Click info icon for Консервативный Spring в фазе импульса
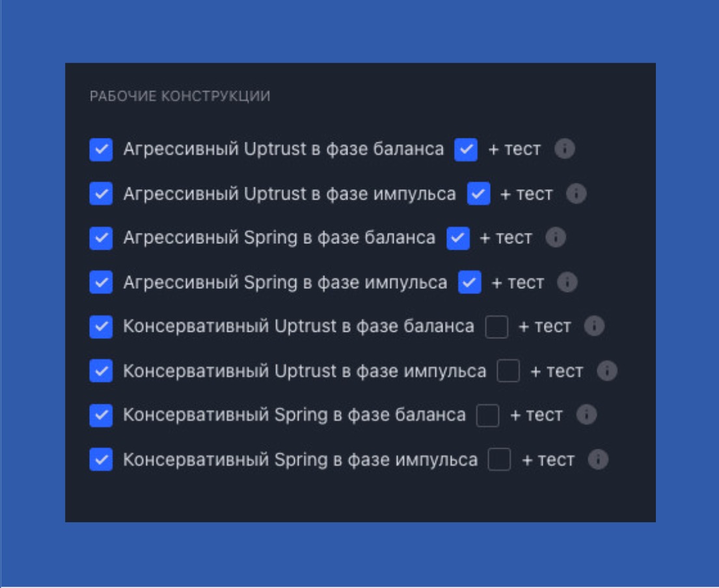The width and height of the screenshot is (719, 588). [x=598, y=460]
